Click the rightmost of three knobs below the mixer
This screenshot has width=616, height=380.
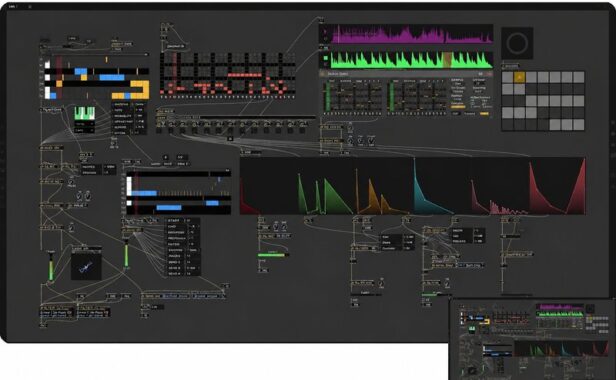click(x=371, y=140)
